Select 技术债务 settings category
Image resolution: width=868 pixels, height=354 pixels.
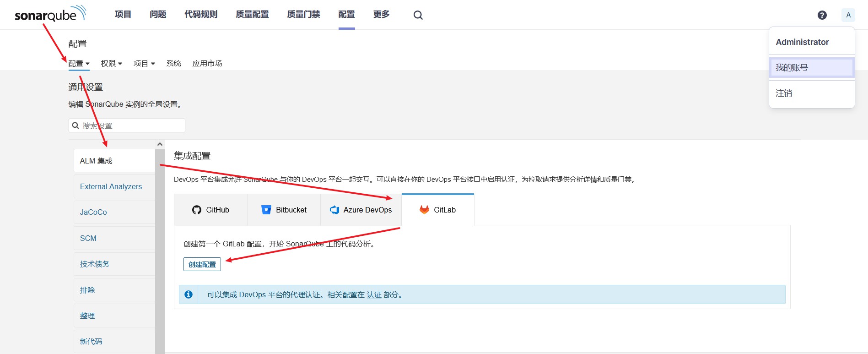pos(114,264)
